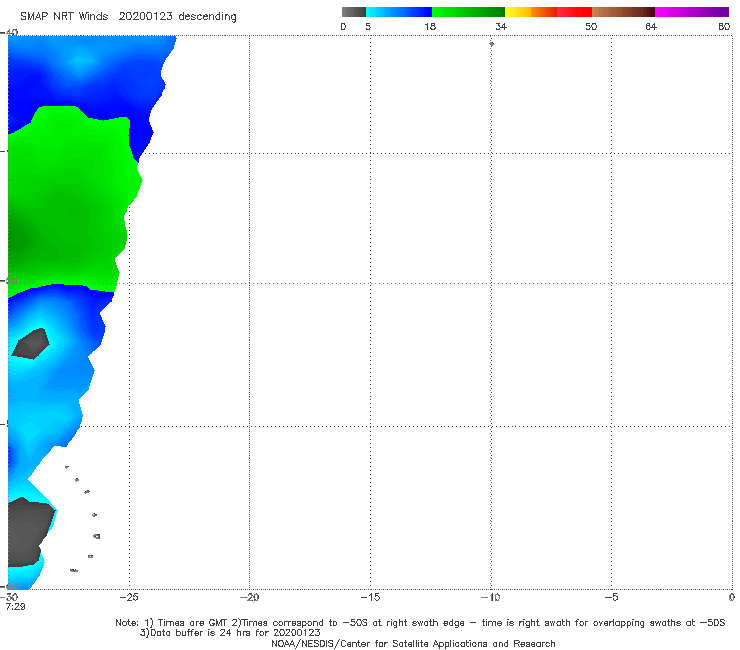The height and width of the screenshot is (650, 740).
Task: Click the green segment of the color bar
Action: point(468,12)
